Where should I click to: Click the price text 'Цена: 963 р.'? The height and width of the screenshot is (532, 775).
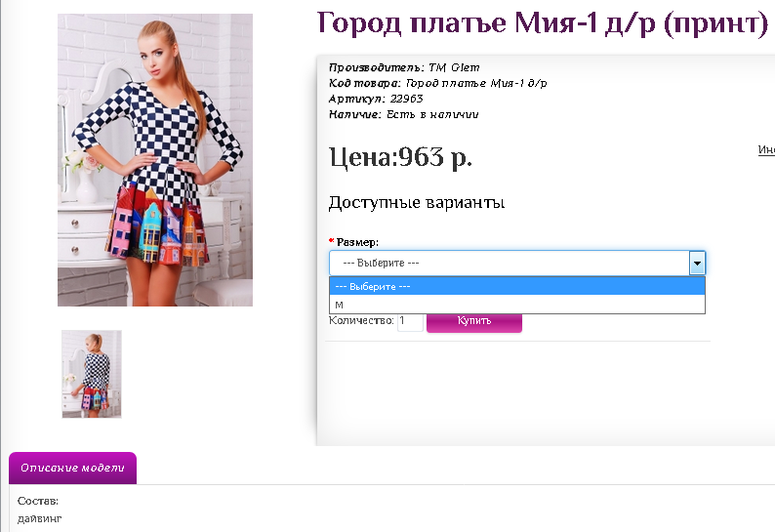pyautogui.click(x=400, y=156)
